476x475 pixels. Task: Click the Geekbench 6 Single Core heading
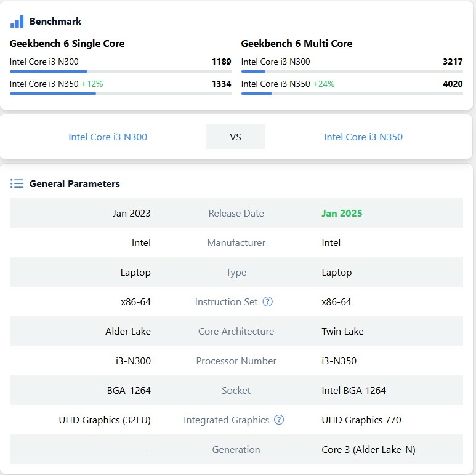coord(67,44)
